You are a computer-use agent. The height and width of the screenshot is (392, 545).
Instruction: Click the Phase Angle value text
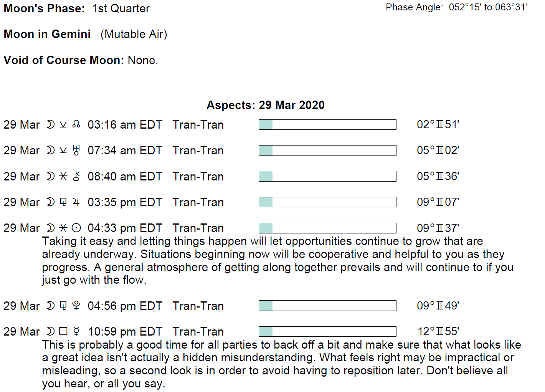click(488, 7)
